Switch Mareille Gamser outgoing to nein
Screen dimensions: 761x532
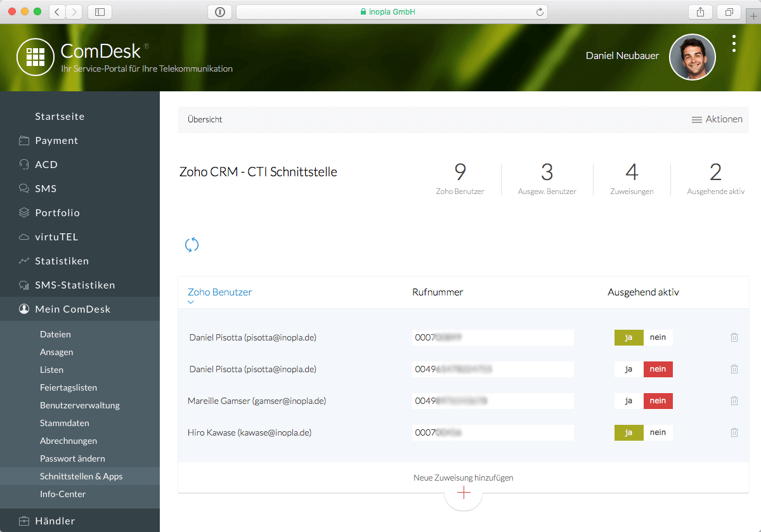click(x=658, y=401)
